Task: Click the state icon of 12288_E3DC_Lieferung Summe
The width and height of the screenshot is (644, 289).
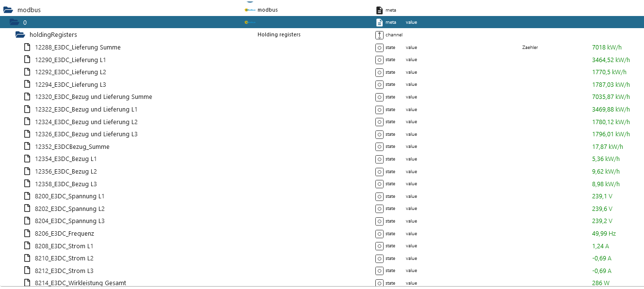Action: point(379,47)
